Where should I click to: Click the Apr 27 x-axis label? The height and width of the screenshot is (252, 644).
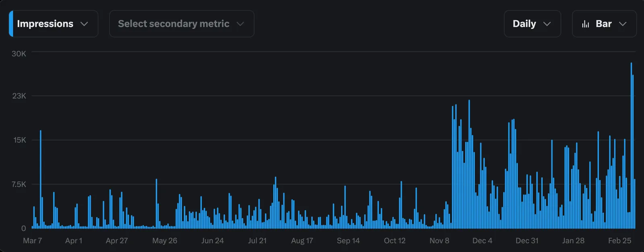coord(117,240)
